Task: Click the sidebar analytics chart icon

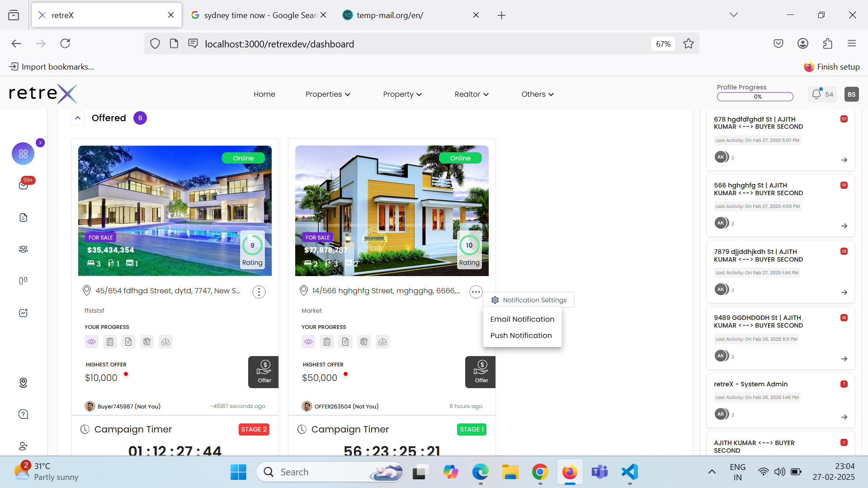Action: coord(24,313)
